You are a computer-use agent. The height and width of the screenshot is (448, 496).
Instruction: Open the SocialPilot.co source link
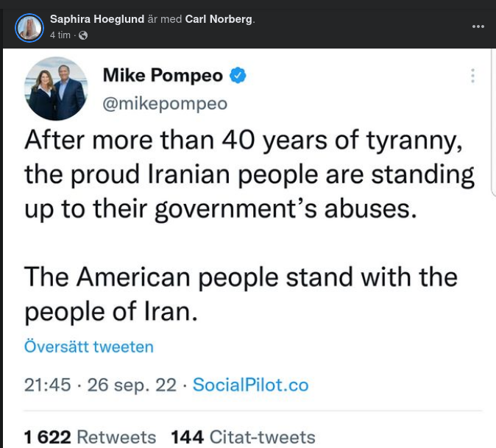click(x=250, y=385)
